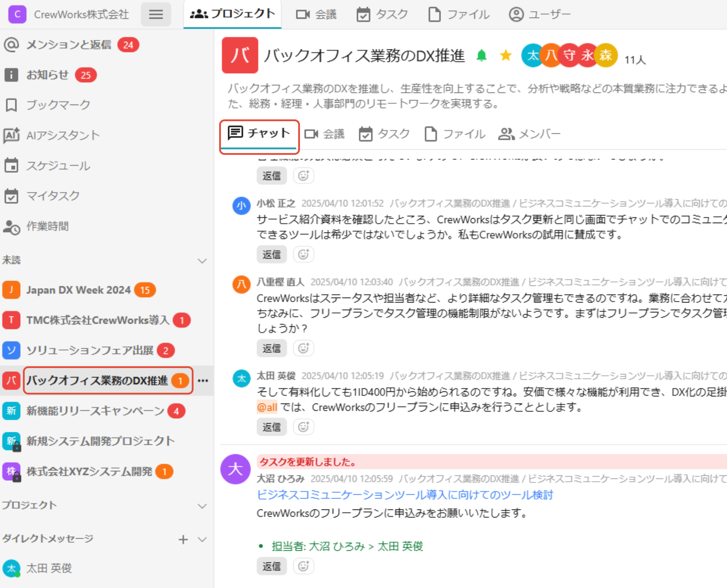Switch to the top ユーザー tab

coord(540,14)
